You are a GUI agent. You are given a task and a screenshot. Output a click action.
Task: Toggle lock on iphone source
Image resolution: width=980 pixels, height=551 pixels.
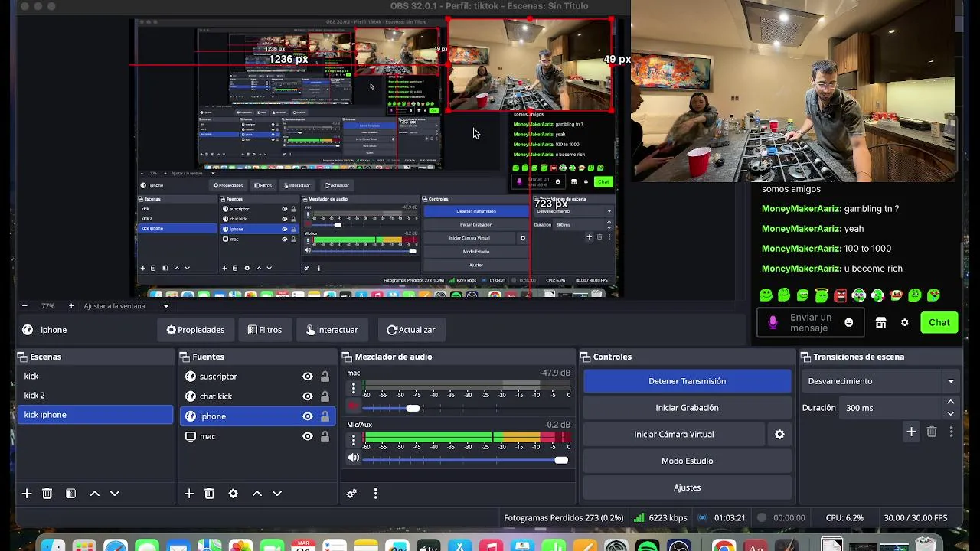point(325,416)
